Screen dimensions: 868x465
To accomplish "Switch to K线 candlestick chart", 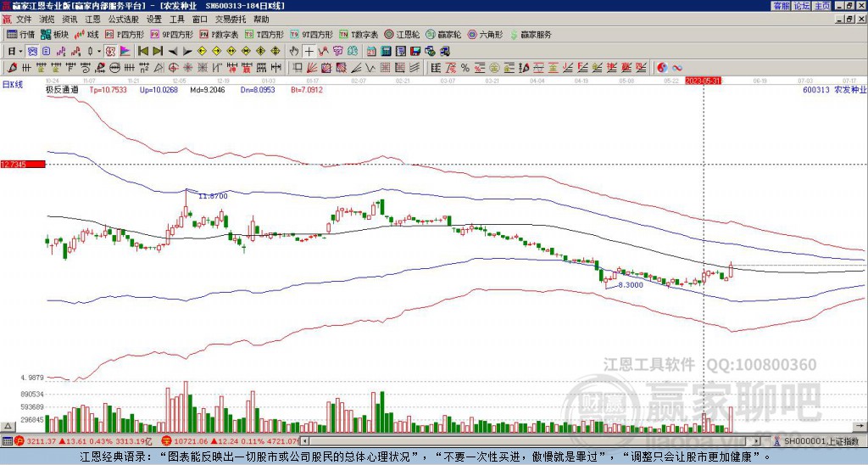I will (86, 34).
